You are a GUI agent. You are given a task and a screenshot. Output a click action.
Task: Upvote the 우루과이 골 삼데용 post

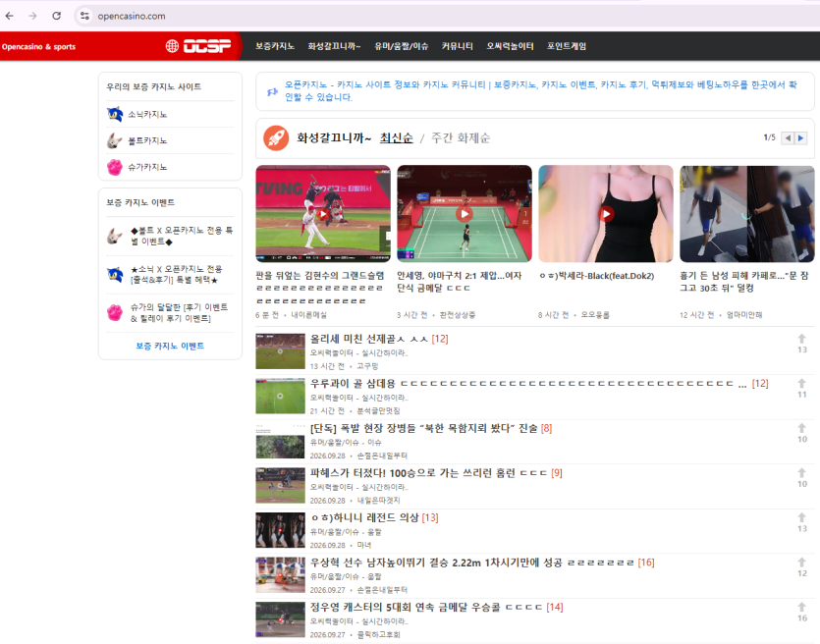click(x=801, y=384)
